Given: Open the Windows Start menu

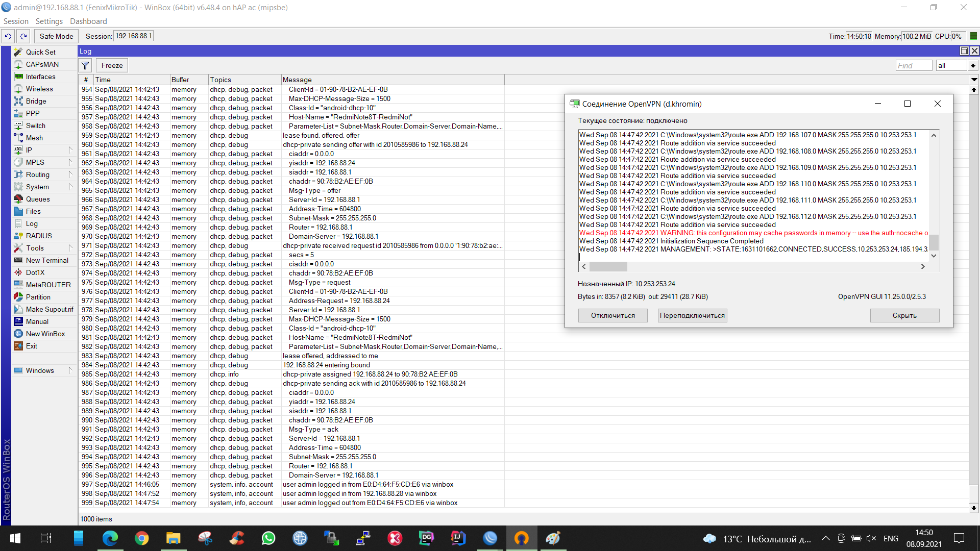Looking at the screenshot, I should (x=15, y=538).
